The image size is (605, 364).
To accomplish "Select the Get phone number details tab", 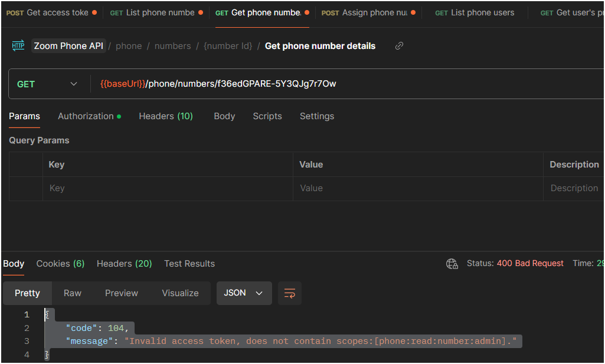I will 262,13.
